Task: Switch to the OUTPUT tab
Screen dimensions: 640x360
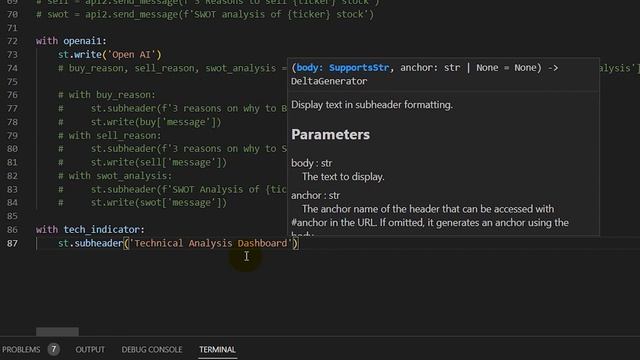Action: coord(90,350)
